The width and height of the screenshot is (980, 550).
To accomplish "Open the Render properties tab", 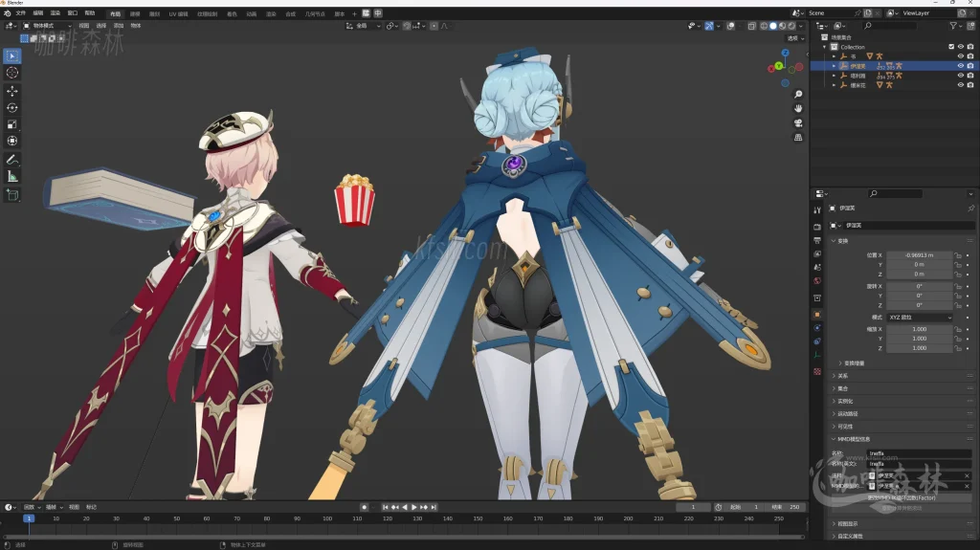I will (x=817, y=227).
